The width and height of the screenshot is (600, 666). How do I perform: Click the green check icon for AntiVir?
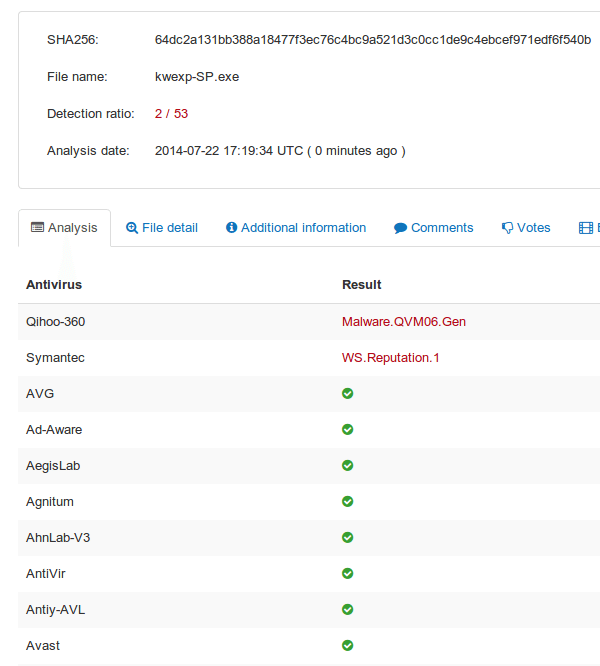pyautogui.click(x=348, y=574)
